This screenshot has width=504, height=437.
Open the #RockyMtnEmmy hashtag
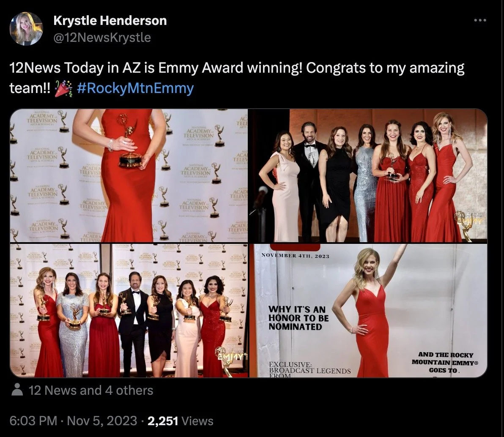(x=135, y=88)
